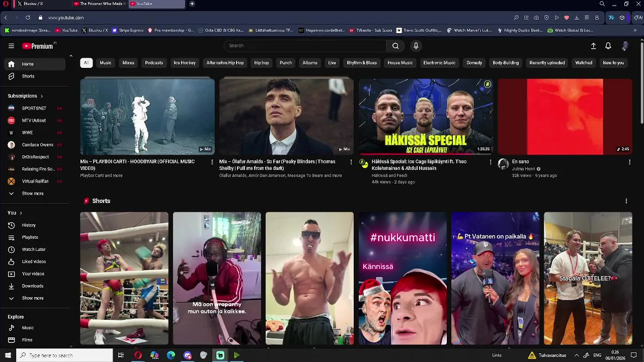Select the Ice Hockey filter chip
Screen dimensions: 644x362
(185, 63)
